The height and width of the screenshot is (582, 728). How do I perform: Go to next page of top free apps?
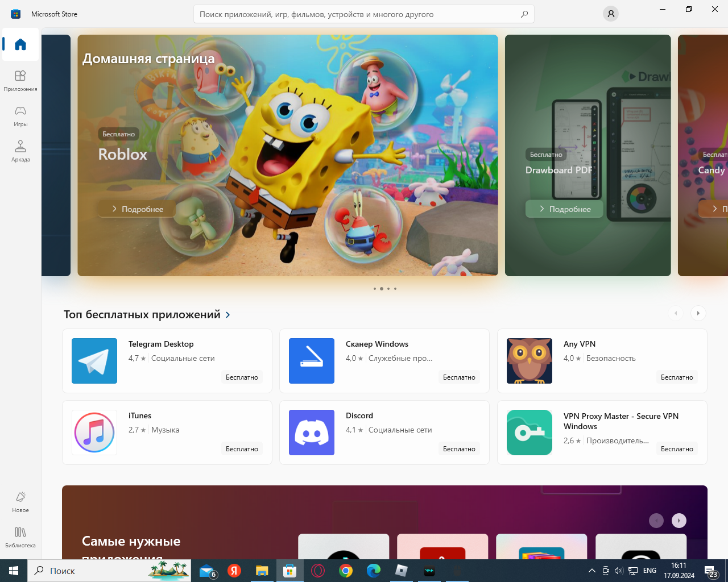click(698, 313)
